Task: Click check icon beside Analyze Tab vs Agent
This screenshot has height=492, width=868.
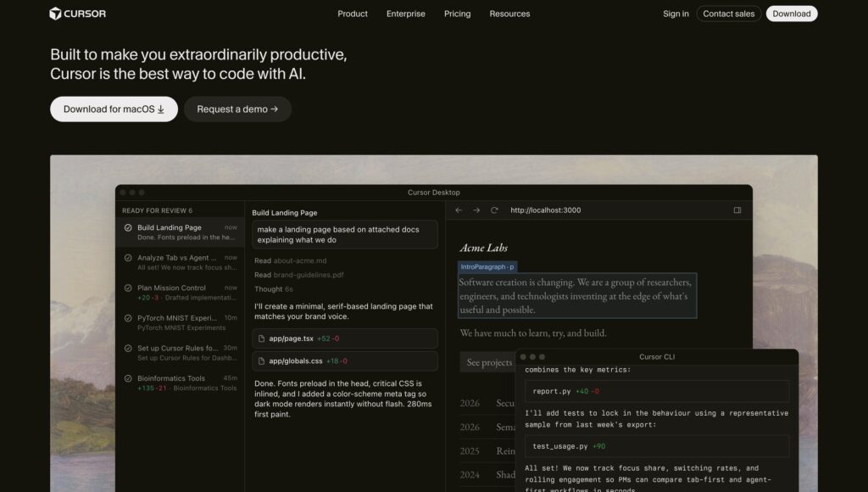Action: (x=128, y=258)
